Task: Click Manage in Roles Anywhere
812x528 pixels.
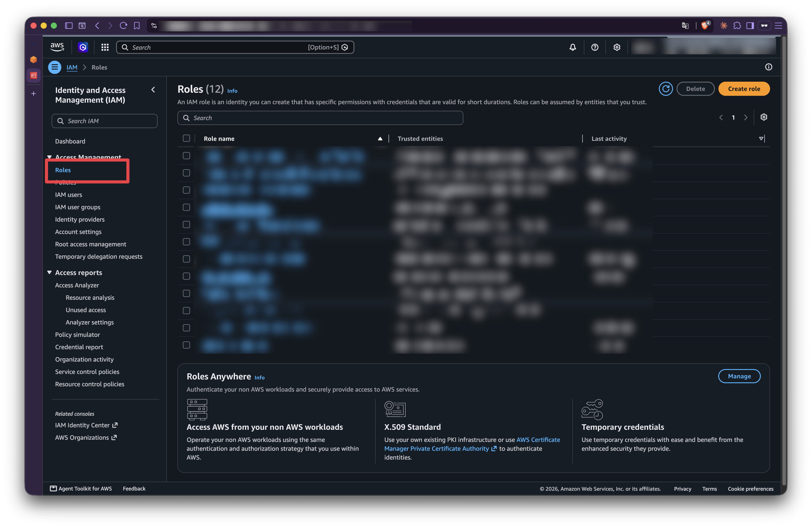Action: coord(739,376)
